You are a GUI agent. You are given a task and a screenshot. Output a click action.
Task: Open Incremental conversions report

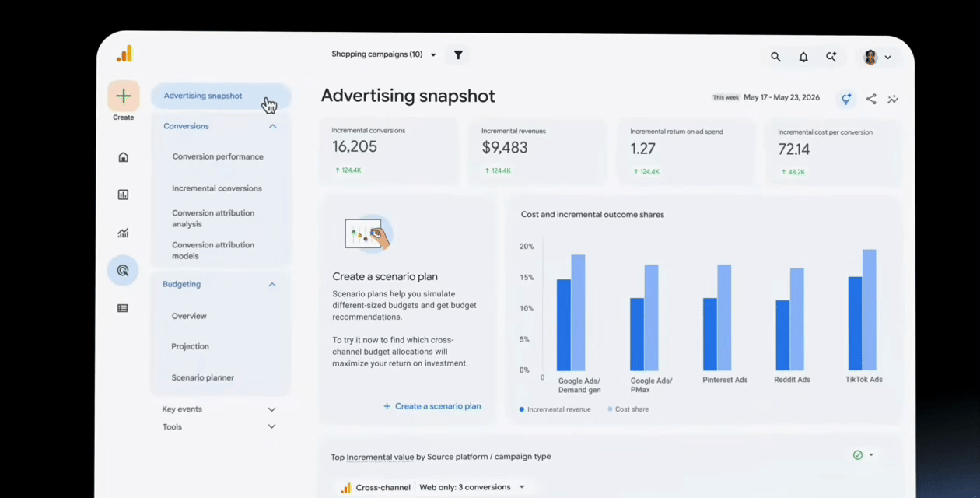(x=217, y=188)
